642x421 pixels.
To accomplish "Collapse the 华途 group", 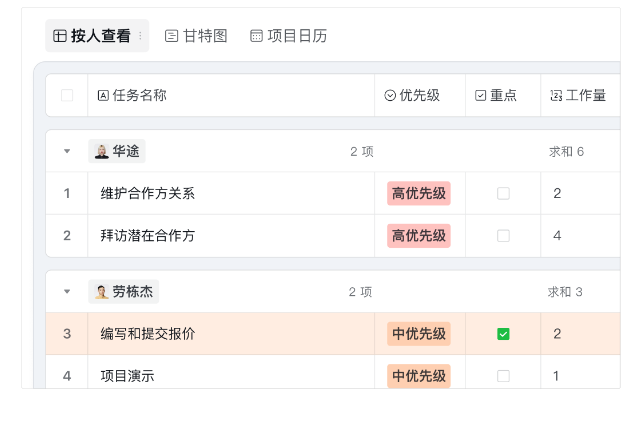I will click(67, 151).
